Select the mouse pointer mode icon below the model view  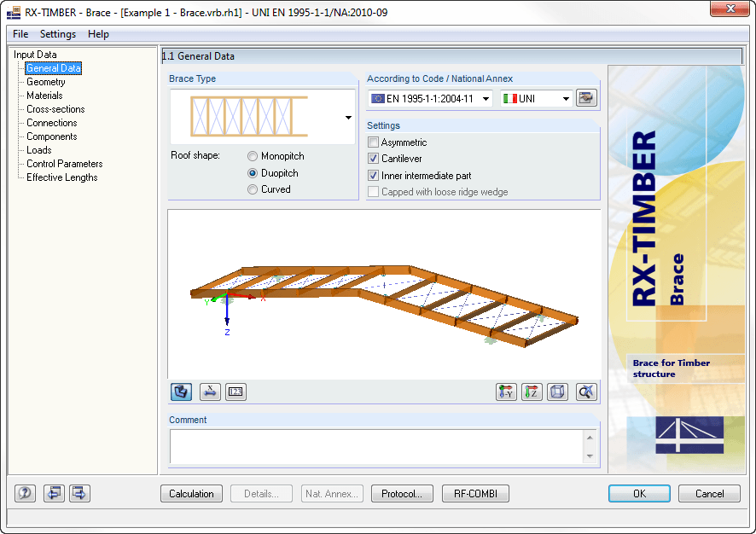181,392
